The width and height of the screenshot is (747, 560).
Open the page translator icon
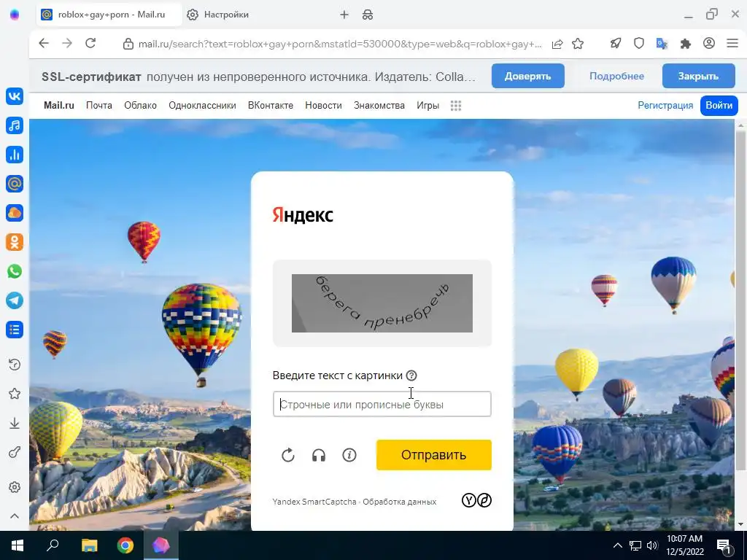(662, 43)
